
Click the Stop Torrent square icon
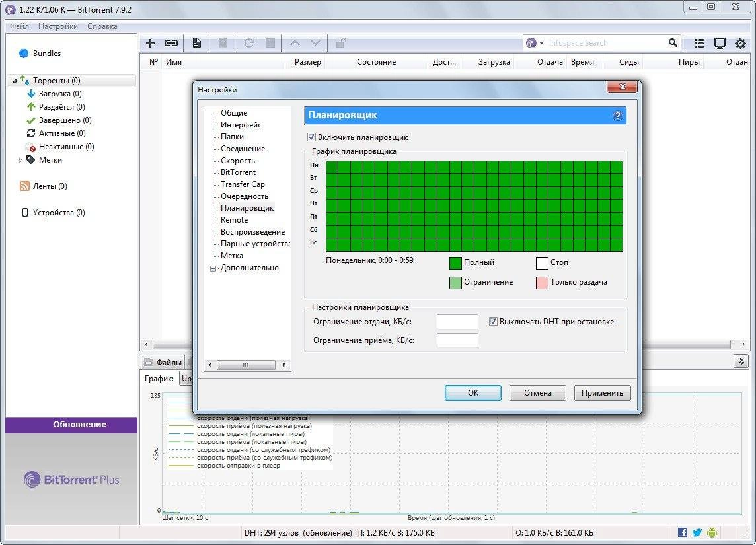[270, 43]
